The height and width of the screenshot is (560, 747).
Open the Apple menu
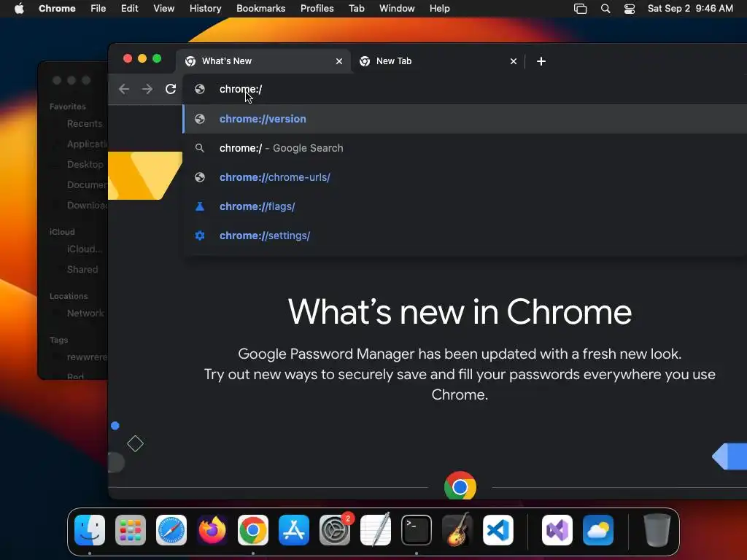(19, 9)
